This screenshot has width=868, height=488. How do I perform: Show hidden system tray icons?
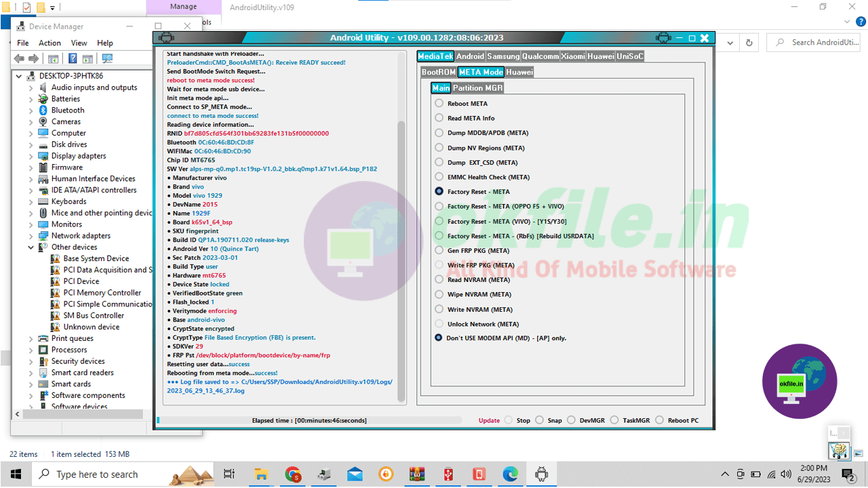(725, 474)
